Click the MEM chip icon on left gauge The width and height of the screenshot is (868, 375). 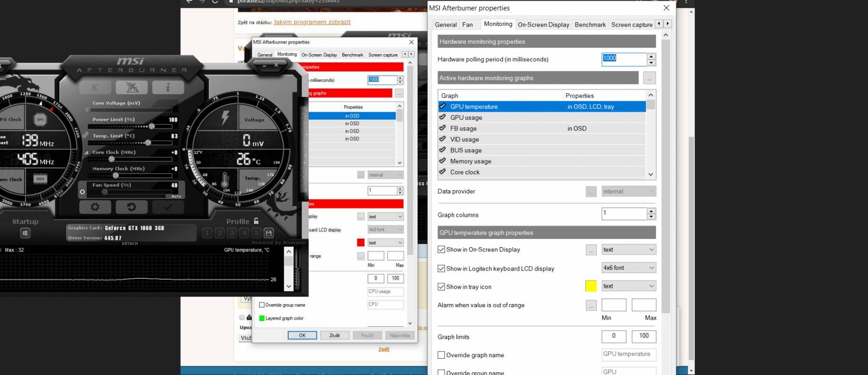pyautogui.click(x=40, y=179)
